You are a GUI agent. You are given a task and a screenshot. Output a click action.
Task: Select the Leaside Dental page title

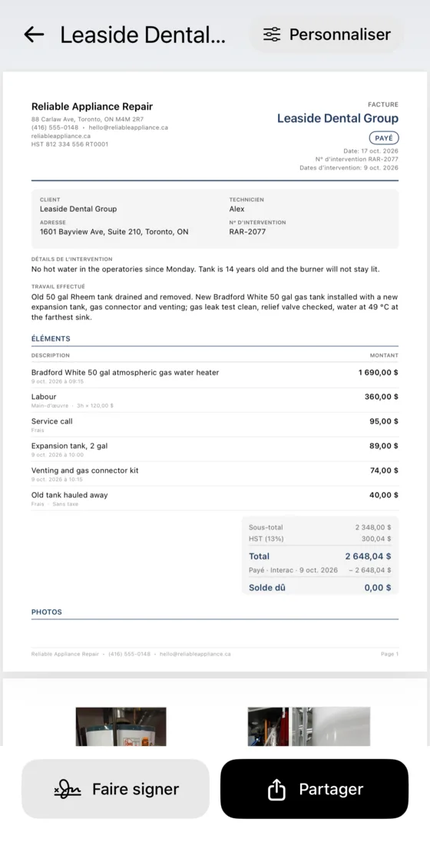pos(143,35)
